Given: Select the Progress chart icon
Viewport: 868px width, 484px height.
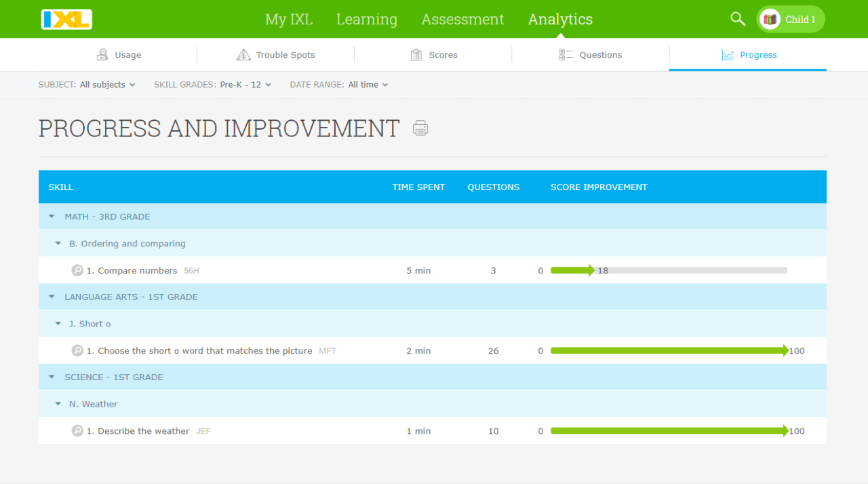Looking at the screenshot, I should pos(728,54).
